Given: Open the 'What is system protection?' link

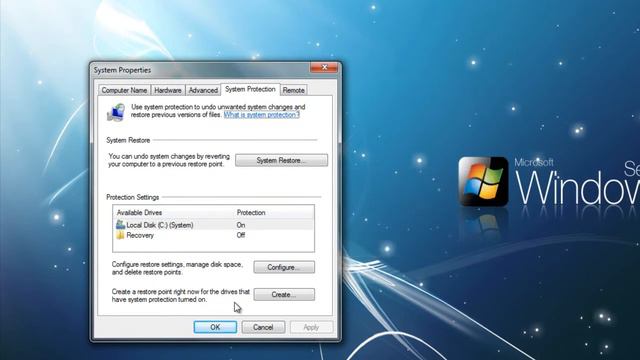Looking at the screenshot, I should point(262,115).
